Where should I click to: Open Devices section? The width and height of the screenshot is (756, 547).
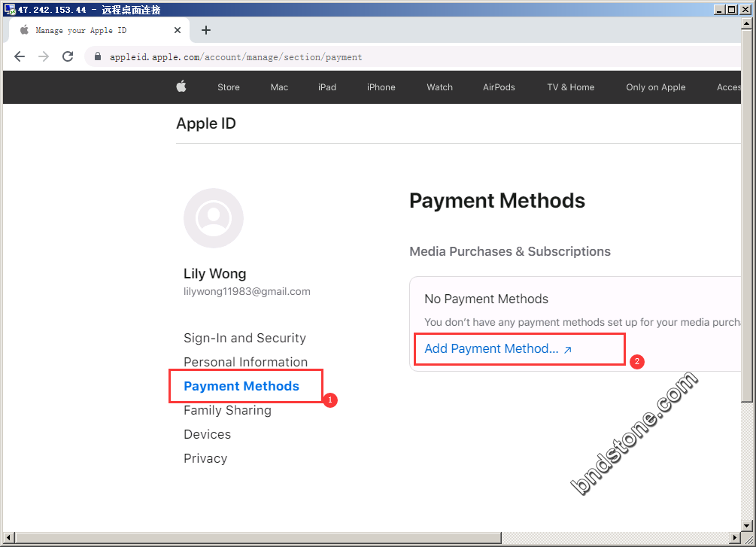click(208, 435)
